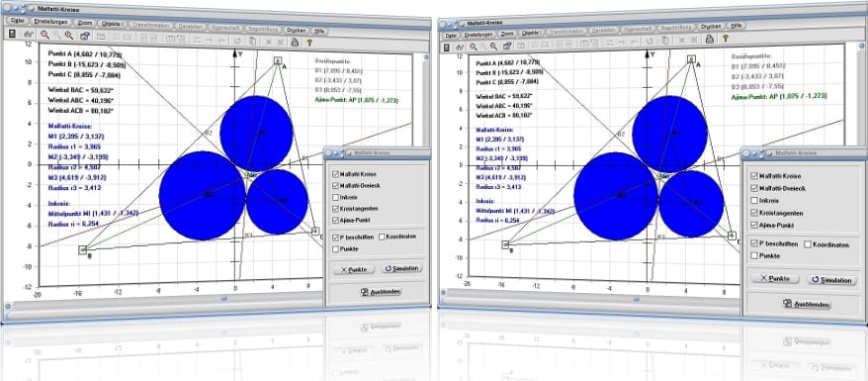The width and height of the screenshot is (868, 381).
Task: Click the function-plot icon in left window toolbar
Action: pyautogui.click(x=29, y=35)
